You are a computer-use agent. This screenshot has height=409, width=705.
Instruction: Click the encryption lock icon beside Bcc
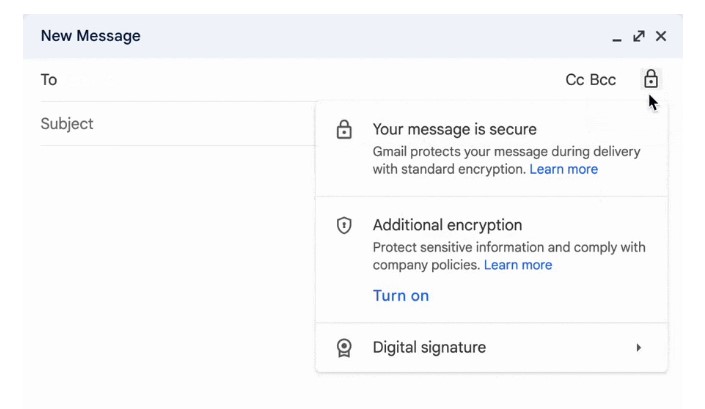[x=650, y=79]
